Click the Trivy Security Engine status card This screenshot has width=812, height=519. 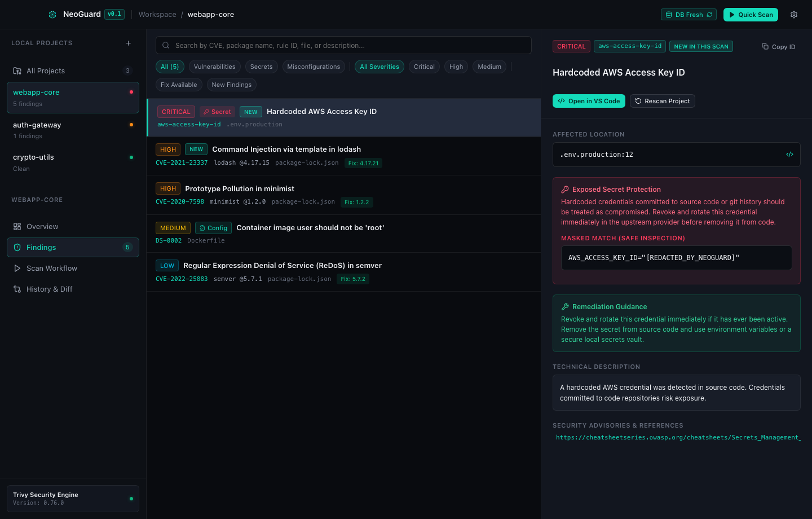pyautogui.click(x=73, y=499)
